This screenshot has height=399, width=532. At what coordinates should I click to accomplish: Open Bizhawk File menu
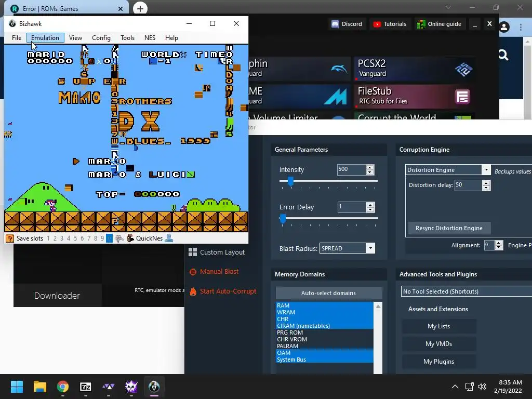(17, 37)
